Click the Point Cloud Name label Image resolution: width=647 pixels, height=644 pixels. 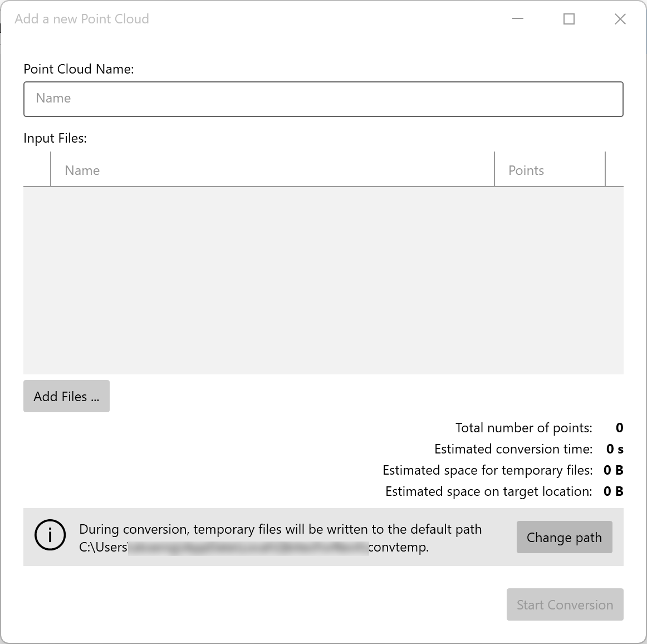click(79, 69)
